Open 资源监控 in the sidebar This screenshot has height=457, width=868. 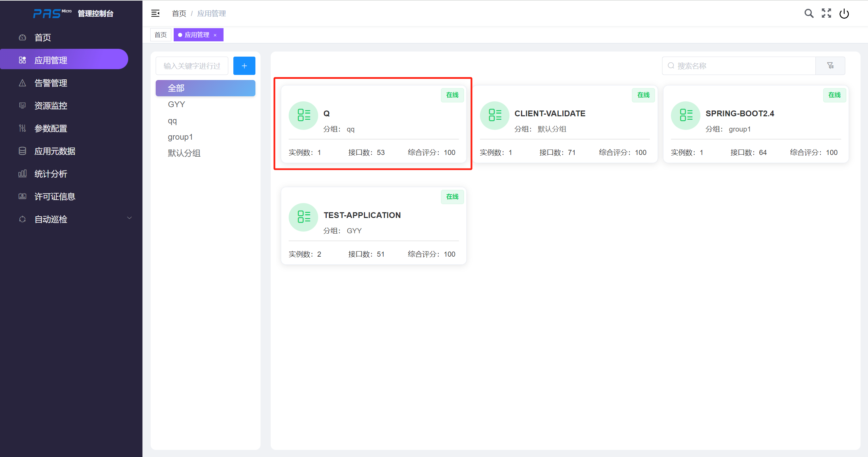[51, 106]
